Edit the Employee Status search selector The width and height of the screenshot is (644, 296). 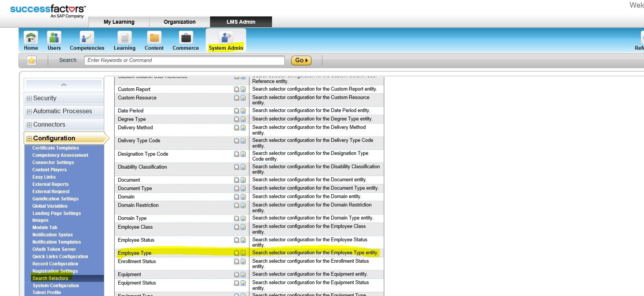243,240
